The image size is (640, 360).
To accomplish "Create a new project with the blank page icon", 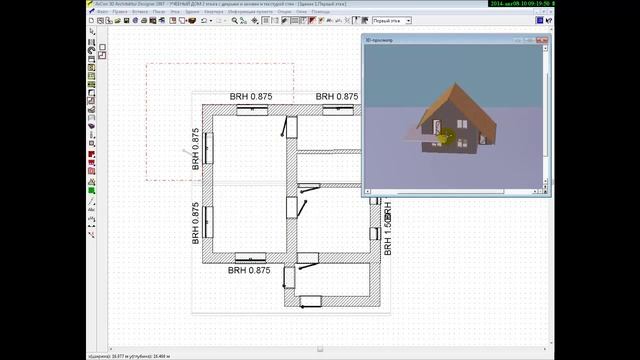I will coord(91,20).
